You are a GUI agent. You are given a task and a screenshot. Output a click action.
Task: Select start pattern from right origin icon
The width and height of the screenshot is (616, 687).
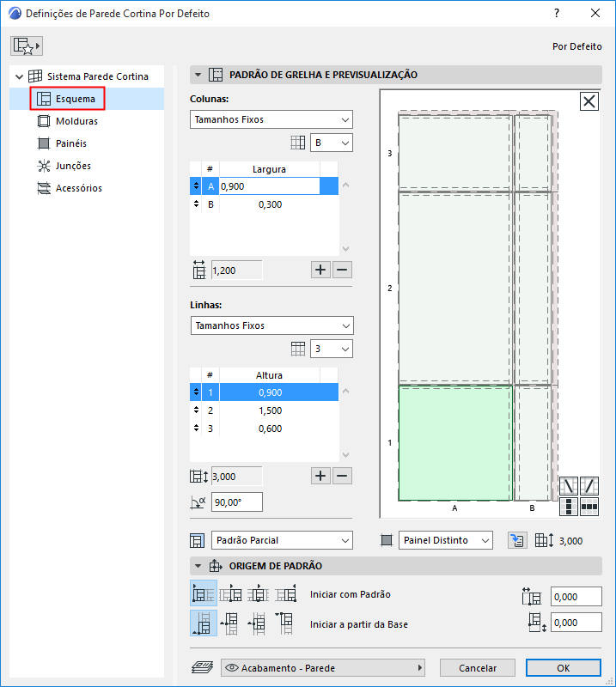[x=286, y=593]
